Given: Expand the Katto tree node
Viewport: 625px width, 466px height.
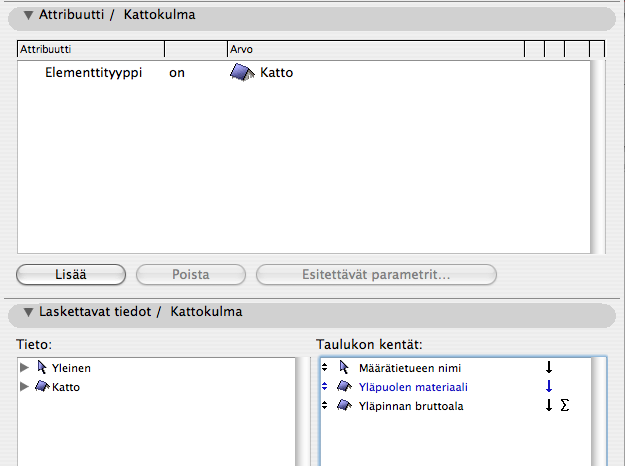Looking at the screenshot, I should pyautogui.click(x=24, y=386).
